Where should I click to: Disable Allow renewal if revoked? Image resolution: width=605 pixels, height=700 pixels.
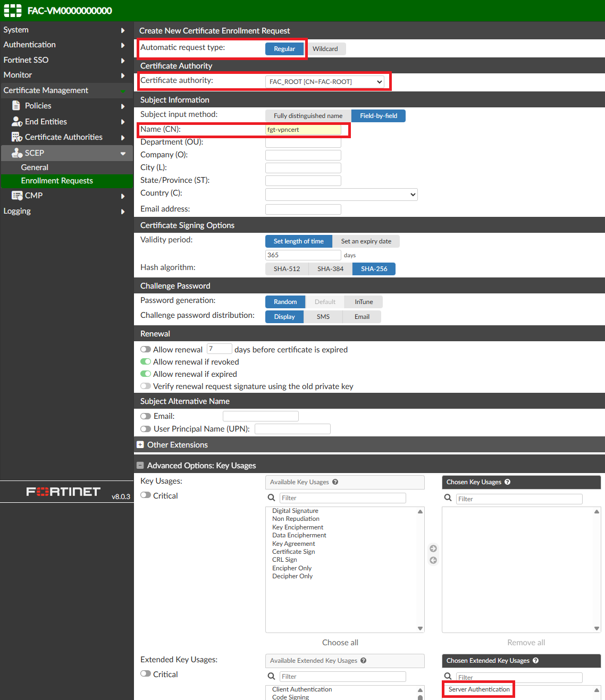(x=146, y=362)
